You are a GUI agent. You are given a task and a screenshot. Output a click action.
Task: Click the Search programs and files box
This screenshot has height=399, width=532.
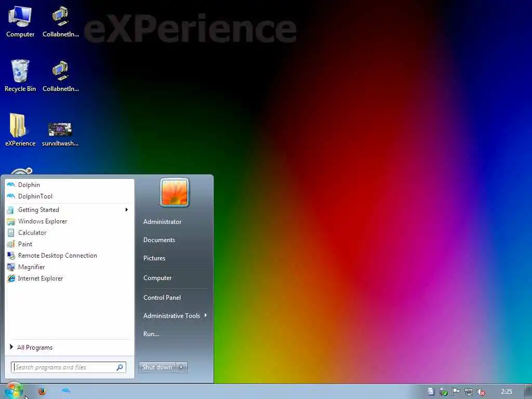pos(68,367)
